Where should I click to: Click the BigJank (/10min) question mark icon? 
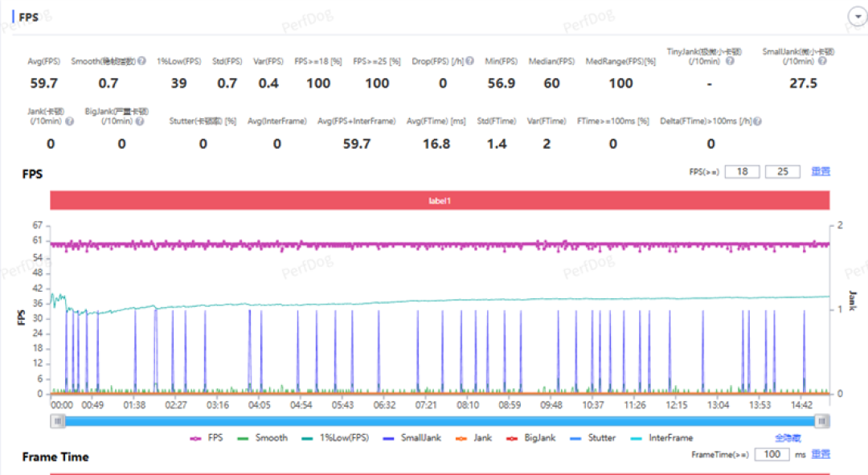pyautogui.click(x=140, y=121)
